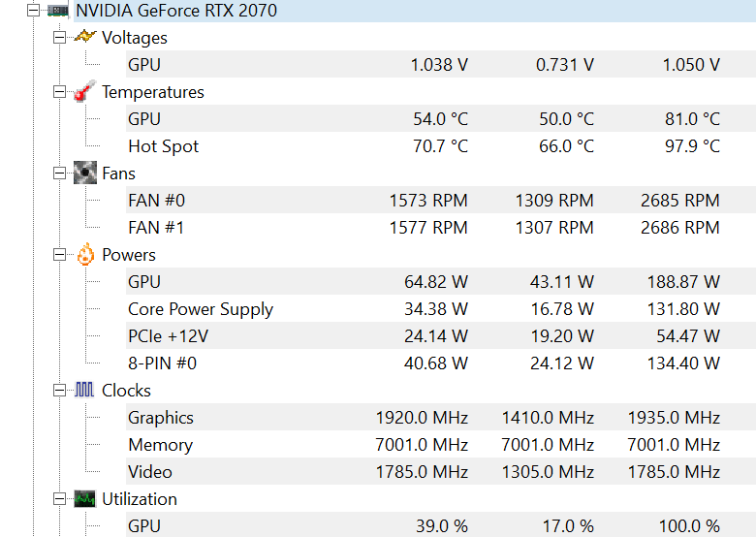This screenshot has height=537, width=756.
Task: Click the Voltages lightning bolt icon
Action: coord(85,37)
